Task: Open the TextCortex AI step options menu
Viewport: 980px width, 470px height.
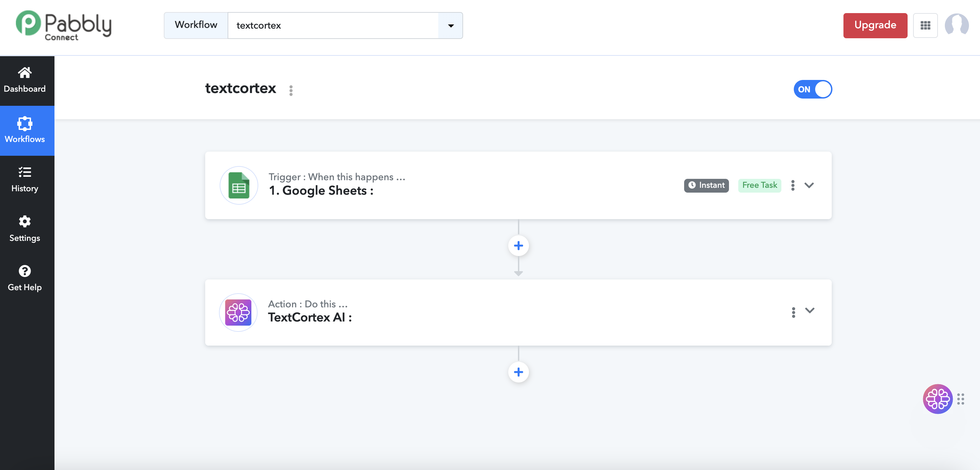Action: pos(793,313)
